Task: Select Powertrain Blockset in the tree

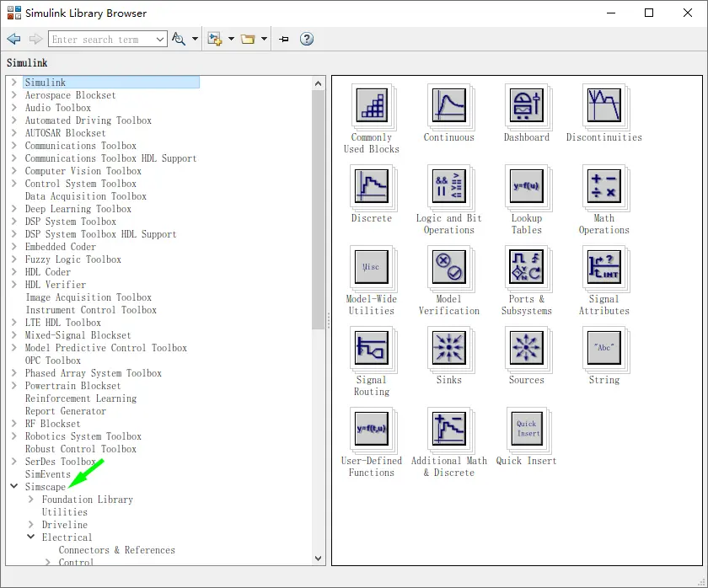Action: coord(72,386)
